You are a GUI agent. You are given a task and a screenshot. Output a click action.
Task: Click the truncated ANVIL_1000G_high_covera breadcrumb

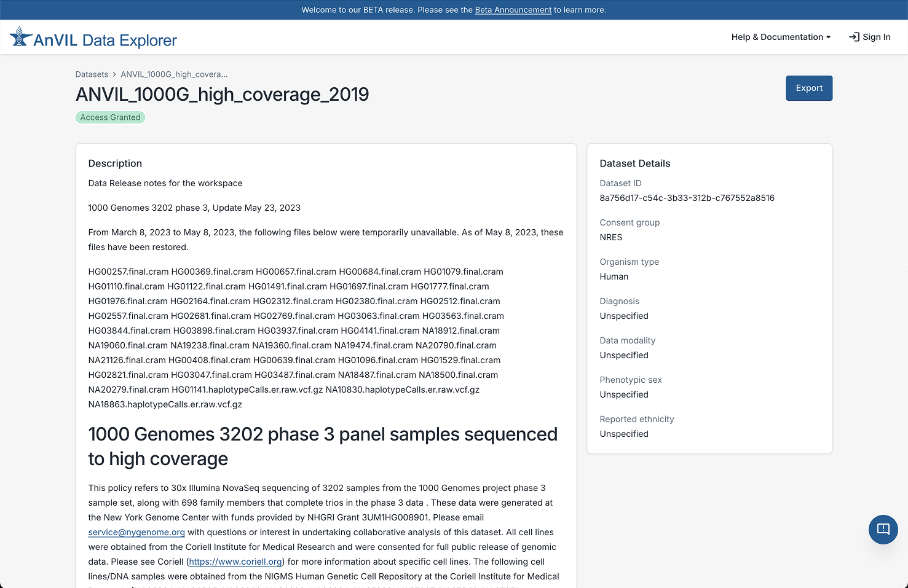point(173,74)
